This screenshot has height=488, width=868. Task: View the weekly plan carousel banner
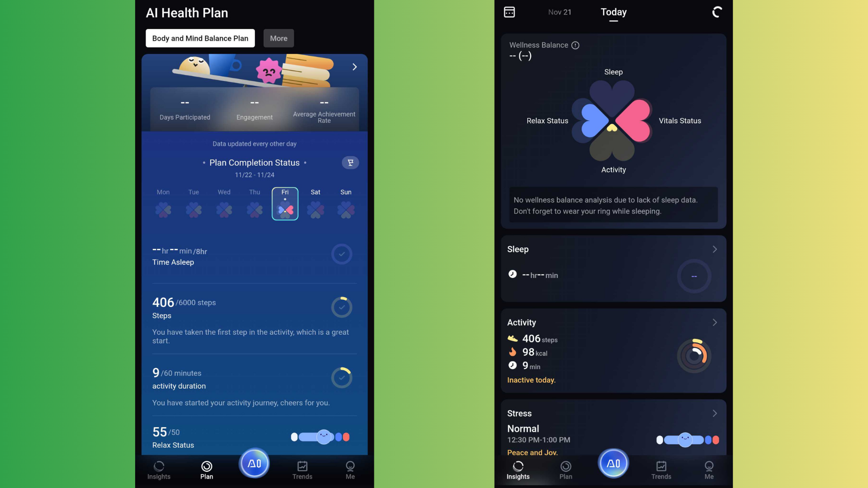(x=255, y=92)
